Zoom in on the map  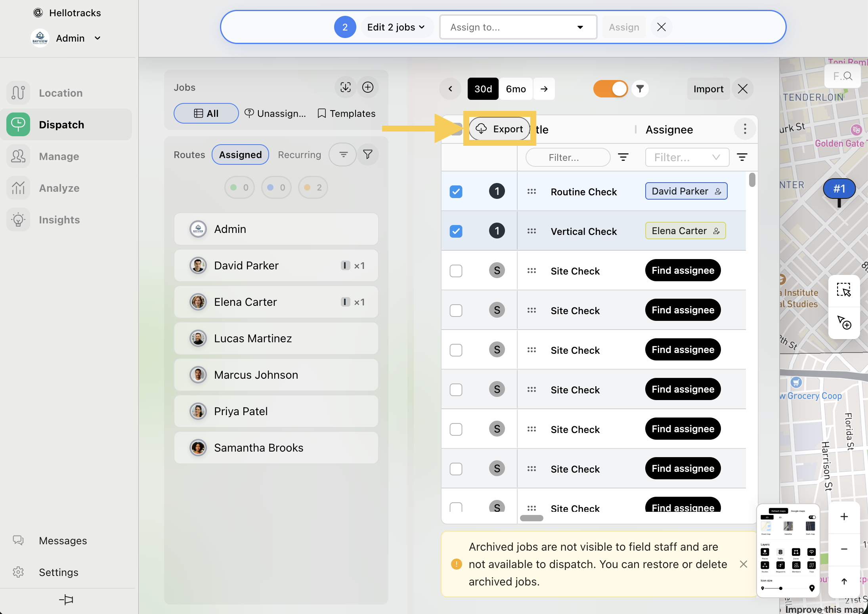[x=844, y=517]
